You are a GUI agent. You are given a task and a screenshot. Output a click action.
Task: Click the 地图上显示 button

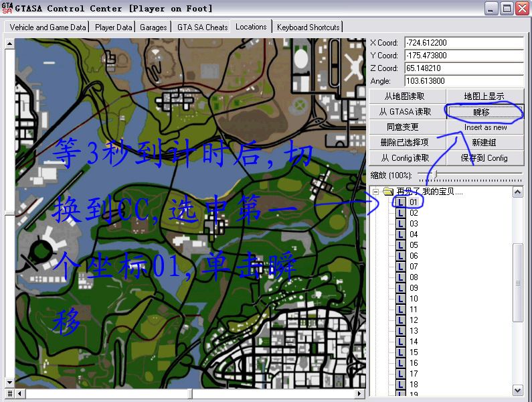[x=485, y=96]
